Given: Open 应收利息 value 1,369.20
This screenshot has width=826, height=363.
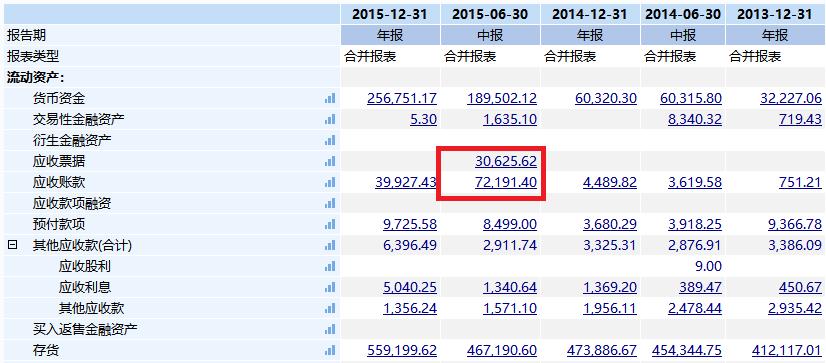Looking at the screenshot, I should [x=610, y=288].
